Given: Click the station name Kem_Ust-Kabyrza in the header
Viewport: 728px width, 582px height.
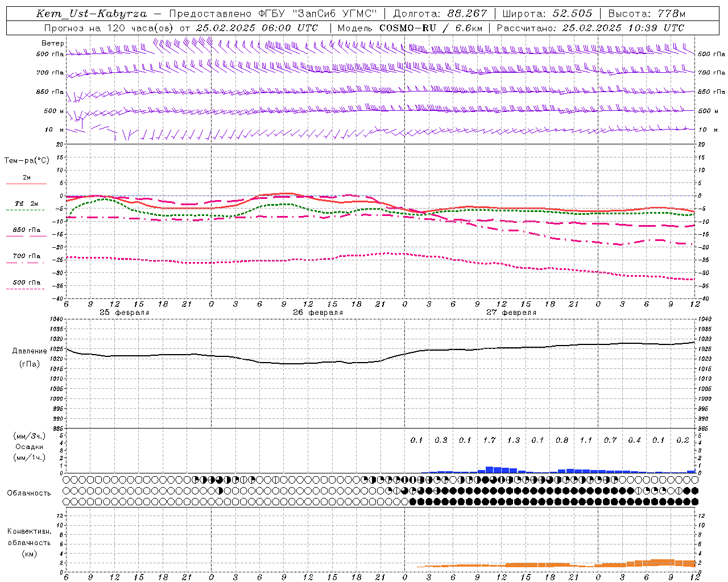Looking at the screenshot, I should pos(92,14).
